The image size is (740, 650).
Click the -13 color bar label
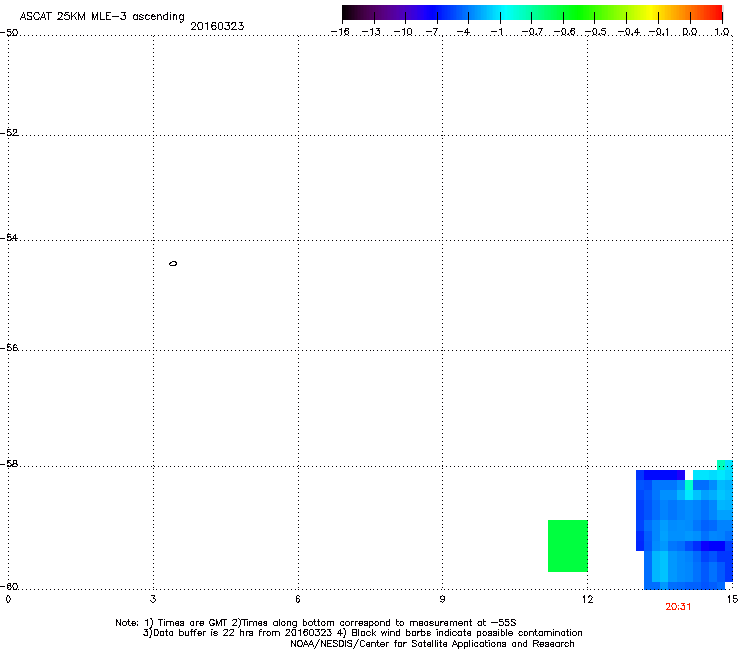tap(371, 32)
